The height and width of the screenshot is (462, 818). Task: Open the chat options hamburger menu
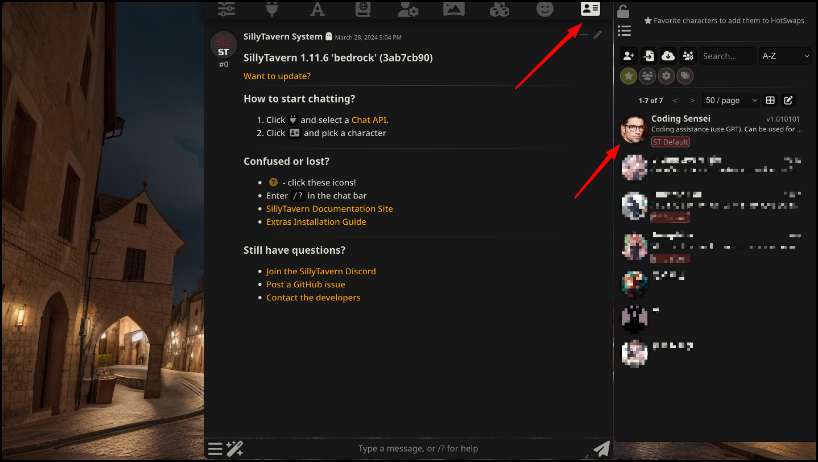tap(215, 449)
